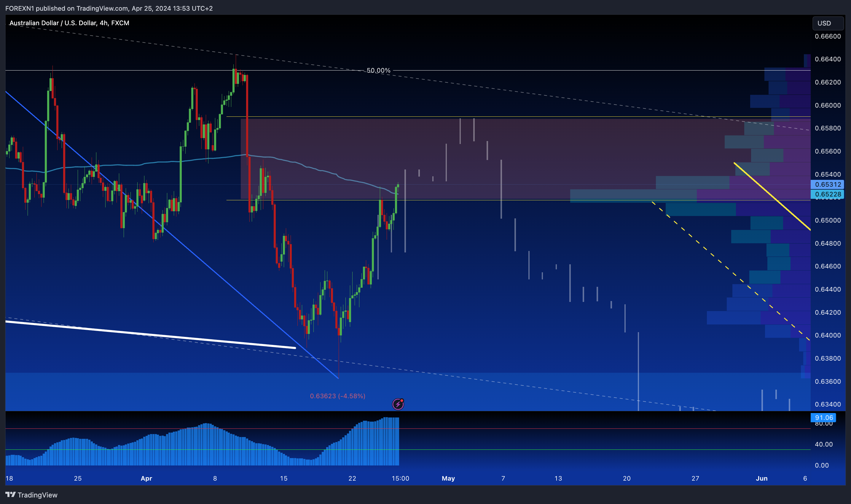Click the TradingView logo at bottom left
The image size is (851, 504).
(31, 495)
